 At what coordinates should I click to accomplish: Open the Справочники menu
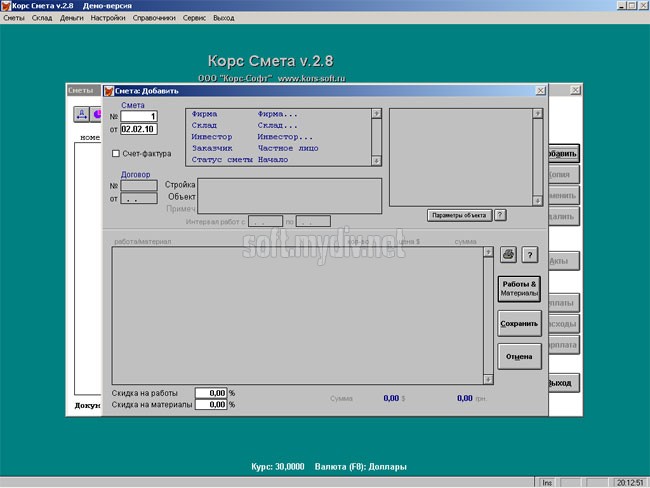point(154,18)
